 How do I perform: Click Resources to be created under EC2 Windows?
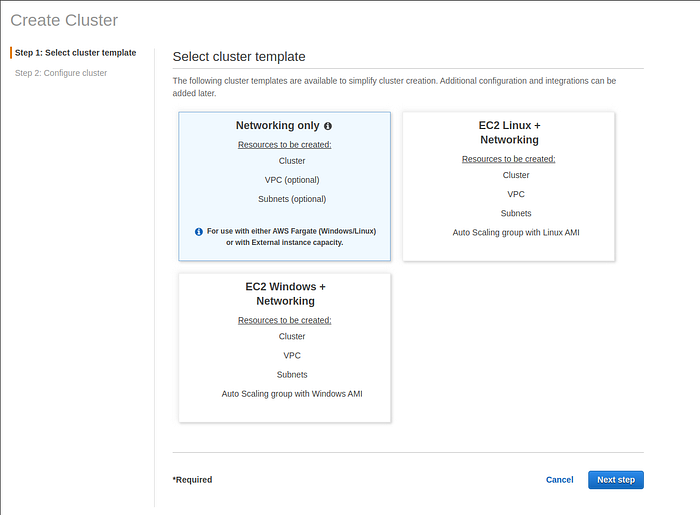click(284, 320)
